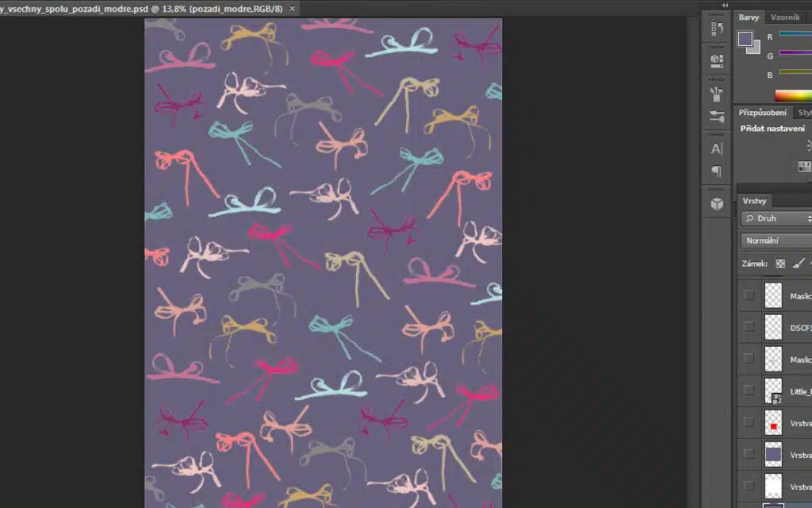Image resolution: width=812 pixels, height=508 pixels.
Task: Open the Brush settings panel icon
Action: point(717,117)
